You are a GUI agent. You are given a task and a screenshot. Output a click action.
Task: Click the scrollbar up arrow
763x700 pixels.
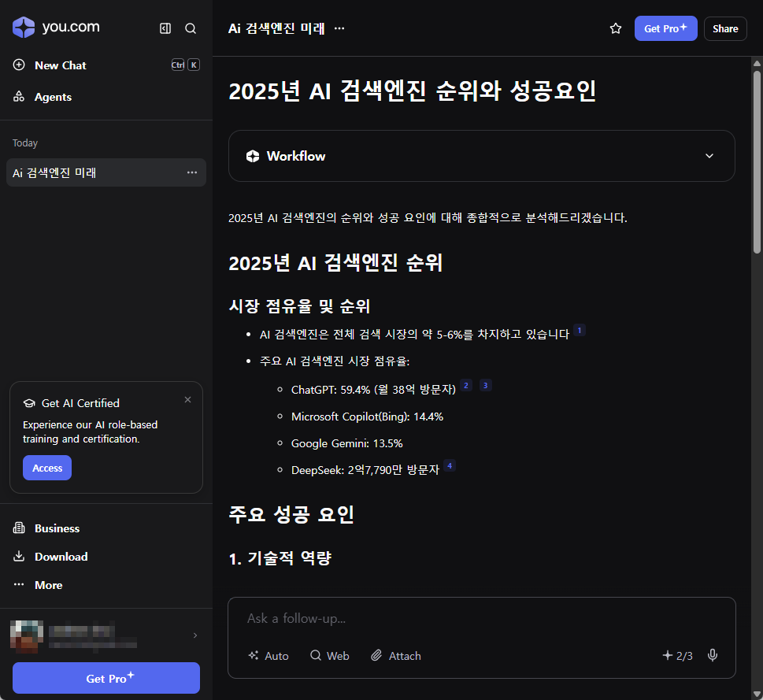(757, 63)
